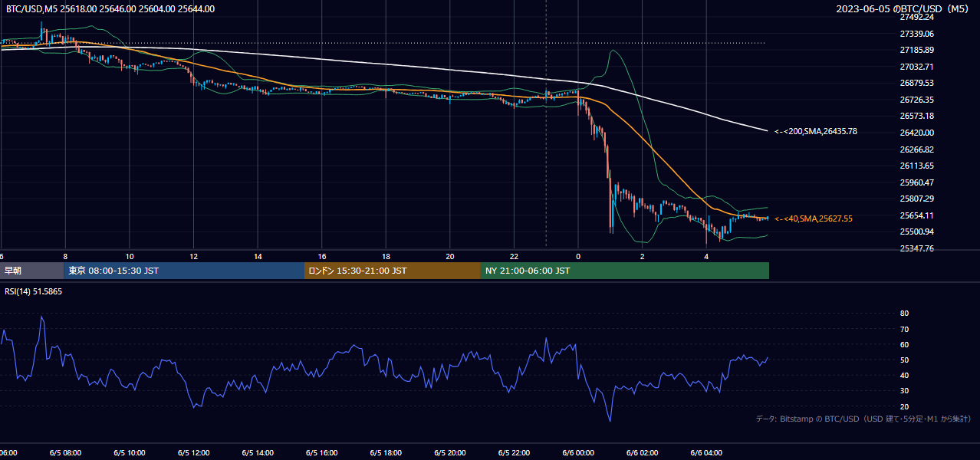Click price axis value 25960.47
This screenshot has width=980, height=460.
pos(917,182)
